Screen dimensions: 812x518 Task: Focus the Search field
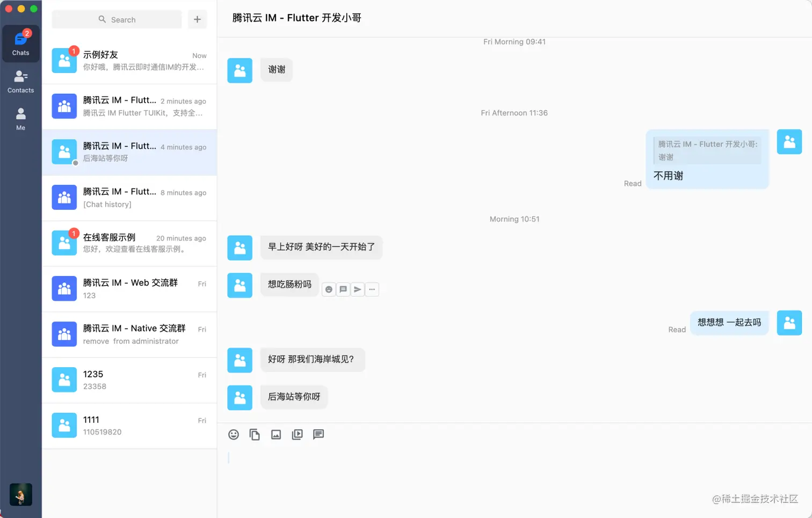(117, 19)
